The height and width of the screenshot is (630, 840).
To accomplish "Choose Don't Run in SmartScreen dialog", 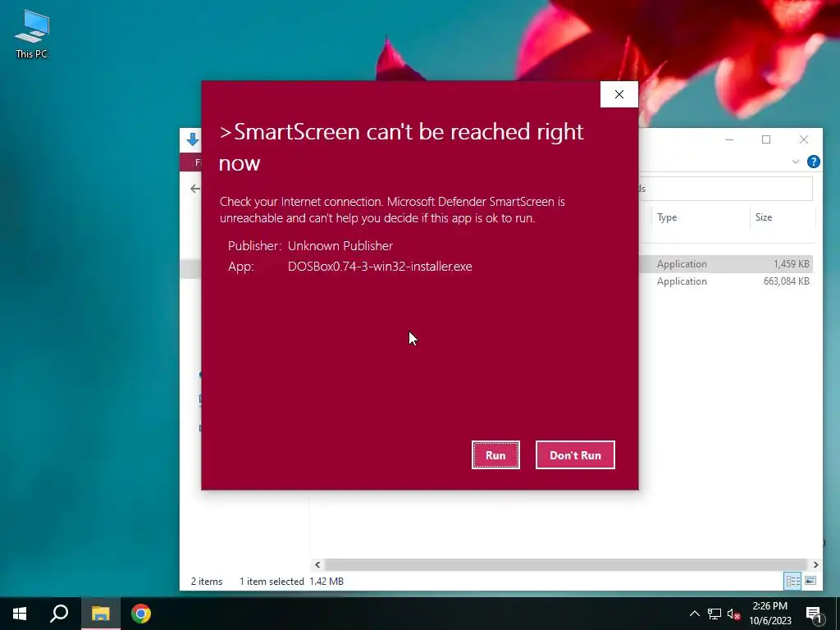I will (x=575, y=454).
